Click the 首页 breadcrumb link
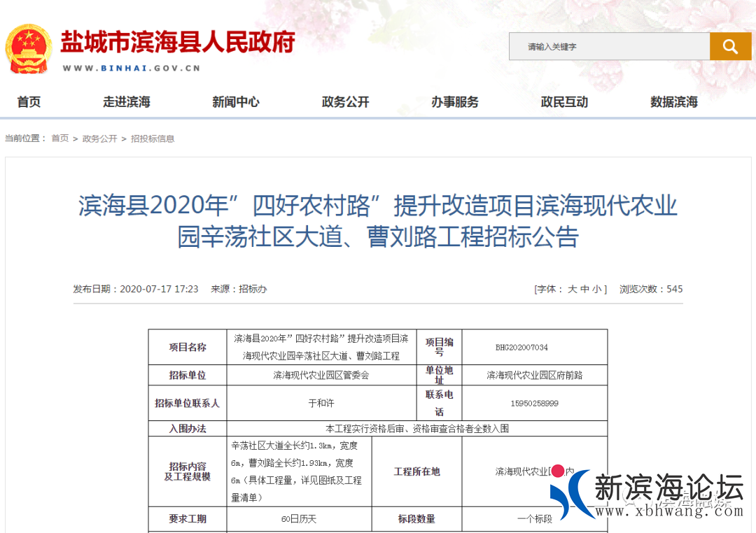The image size is (756, 533). (x=59, y=138)
